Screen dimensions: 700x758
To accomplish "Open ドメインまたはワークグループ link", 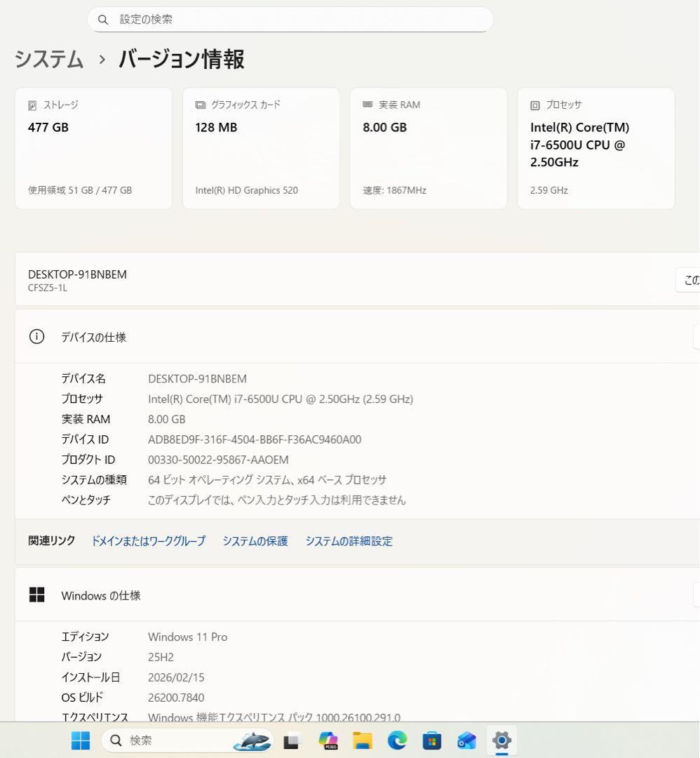I will (x=148, y=541).
